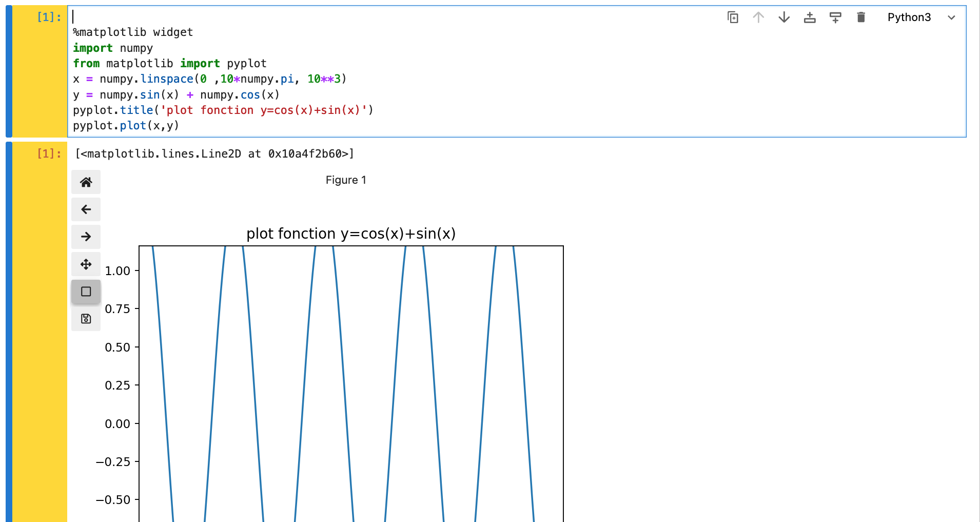Image resolution: width=980 pixels, height=522 pixels.
Task: Insert a new cell below
Action: pos(835,17)
